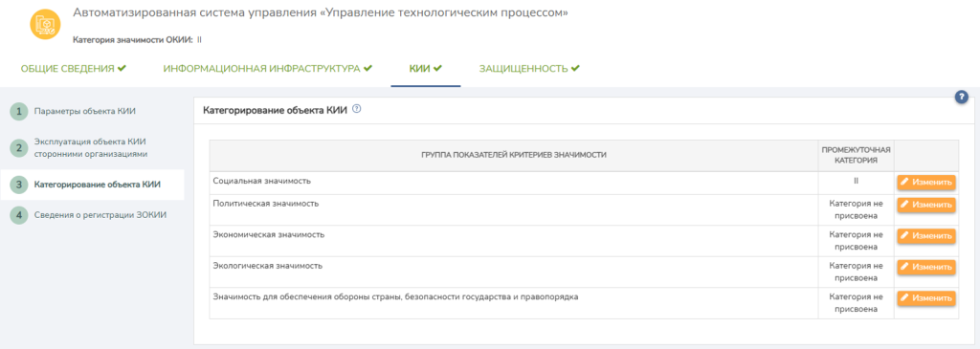The image size is (980, 349).
Task: Click step 2 circle icon in sidebar
Action: tap(19, 148)
